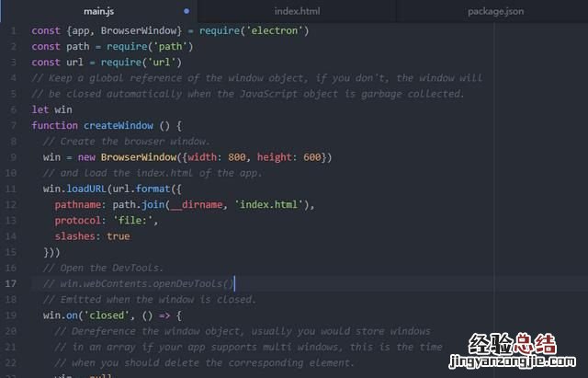Click line number 17 in the gutter
The image size is (588, 378).
click(x=11, y=283)
